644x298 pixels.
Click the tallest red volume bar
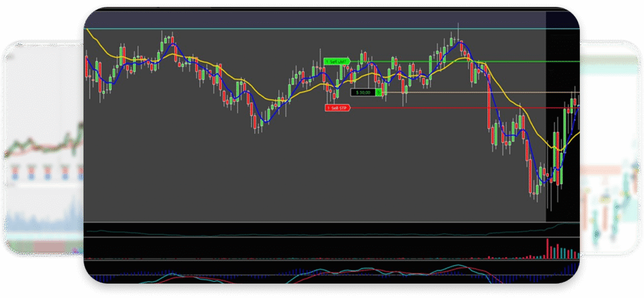[548, 248]
